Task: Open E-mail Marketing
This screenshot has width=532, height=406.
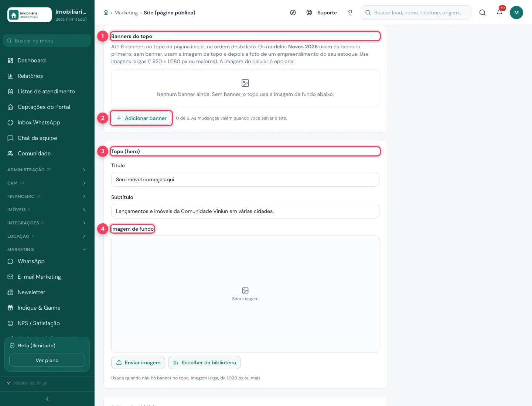Action: point(47,277)
